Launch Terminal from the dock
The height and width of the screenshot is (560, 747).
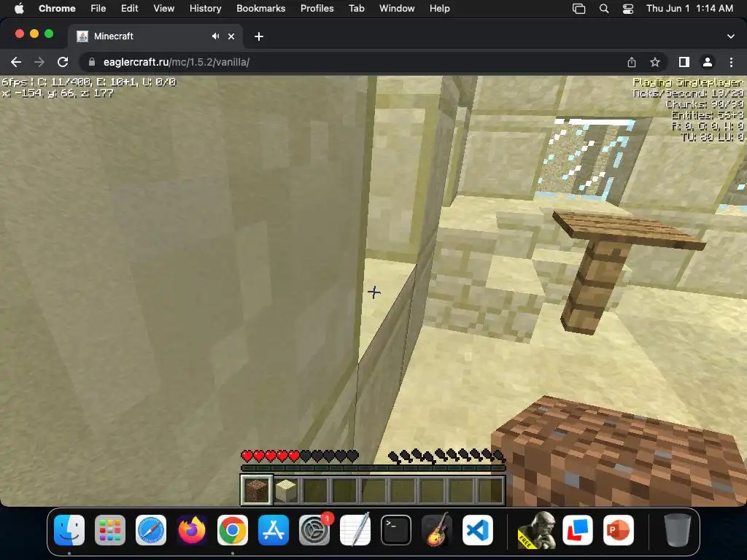coord(396,530)
